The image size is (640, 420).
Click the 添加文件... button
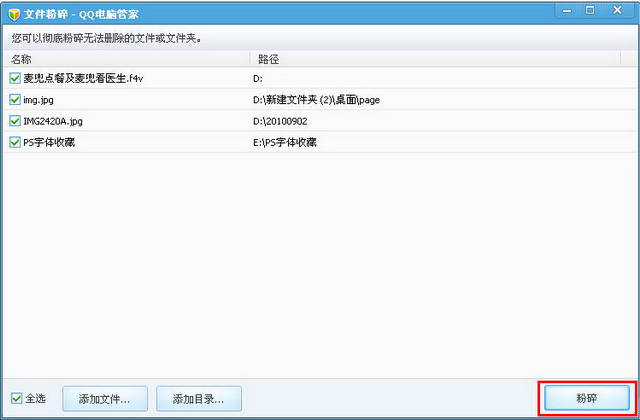pos(105,399)
